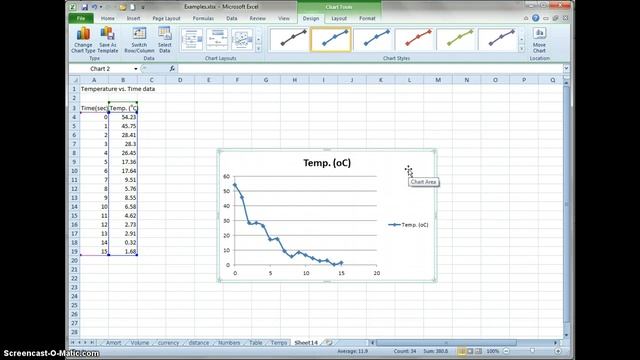Image resolution: width=640 pixels, height=360 pixels.
Task: Switch to Page Break Preview status icon
Action: pos(479,351)
